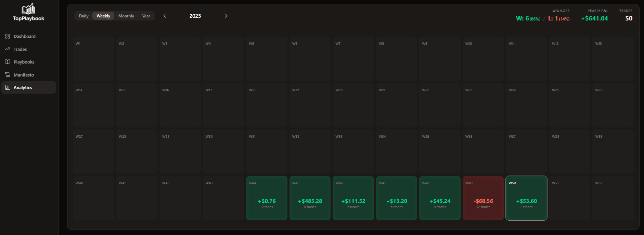
Task: Select week W45 card with +$485.28
Action: coord(310,198)
